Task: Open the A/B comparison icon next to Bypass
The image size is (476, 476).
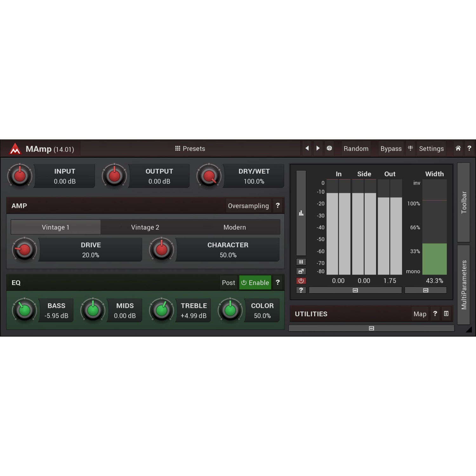Action: click(x=410, y=148)
